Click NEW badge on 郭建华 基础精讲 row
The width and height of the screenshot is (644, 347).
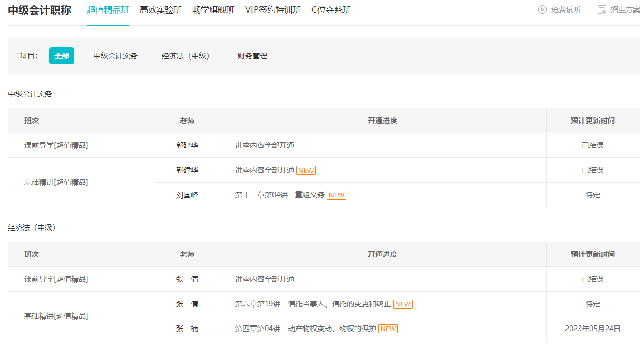click(x=306, y=171)
